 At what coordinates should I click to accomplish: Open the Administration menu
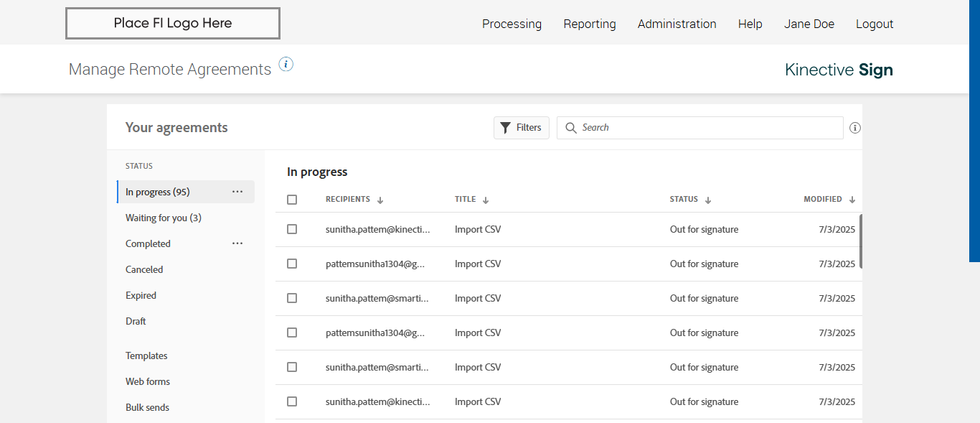point(677,24)
